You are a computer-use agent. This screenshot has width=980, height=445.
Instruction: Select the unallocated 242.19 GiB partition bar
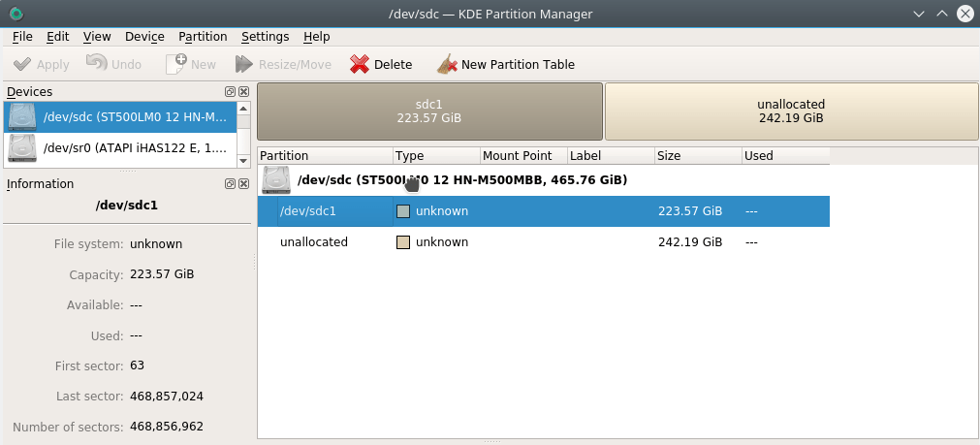[x=791, y=111]
